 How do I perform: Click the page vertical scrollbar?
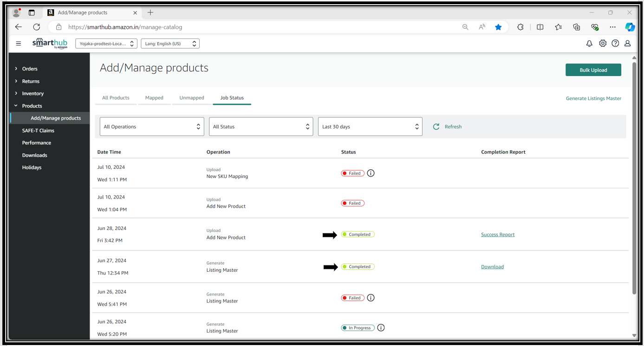(634, 178)
